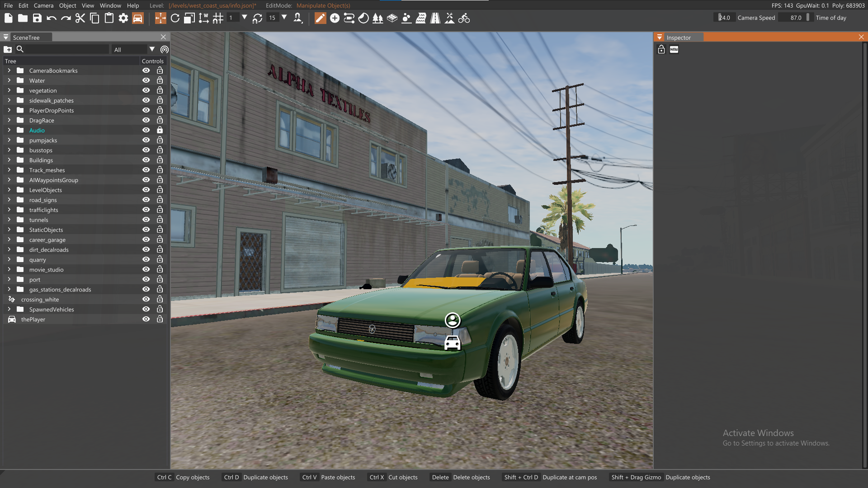Click the create object plus icon
868x488 pixels.
(335, 18)
